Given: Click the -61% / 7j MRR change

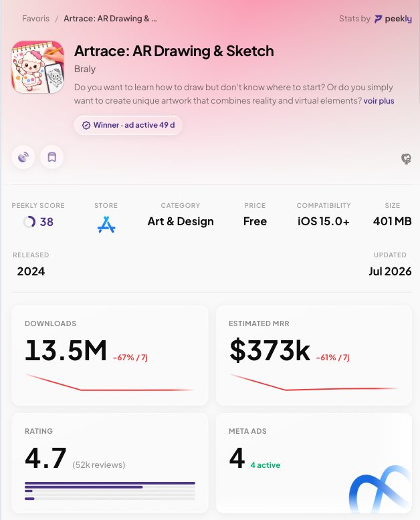Looking at the screenshot, I should [x=333, y=358].
